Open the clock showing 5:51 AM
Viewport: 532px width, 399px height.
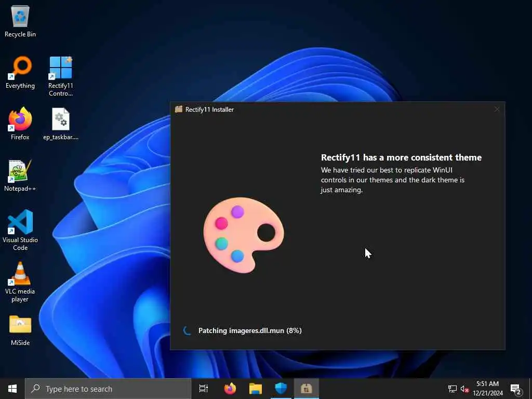click(487, 389)
